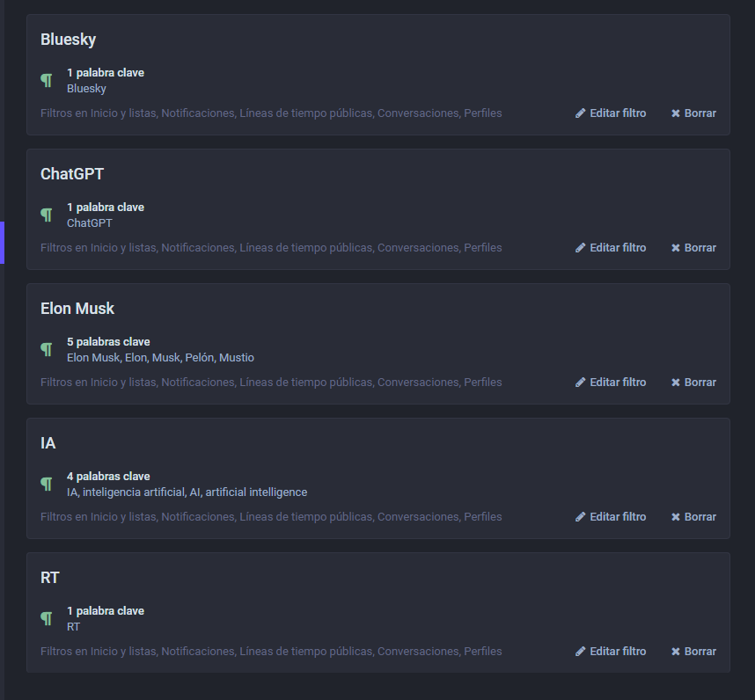Viewport: 755px width, 700px height.
Task: Click the paragraph icon in RT card
Action: [x=47, y=618]
